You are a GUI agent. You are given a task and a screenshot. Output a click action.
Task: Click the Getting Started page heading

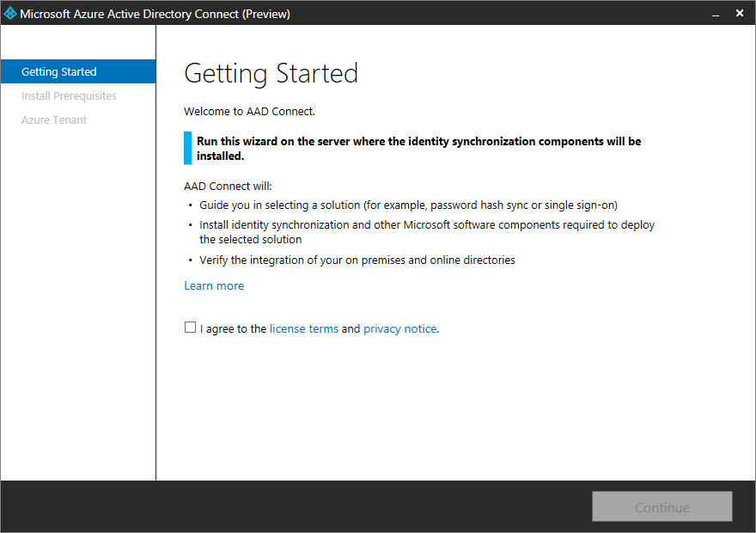[271, 74]
